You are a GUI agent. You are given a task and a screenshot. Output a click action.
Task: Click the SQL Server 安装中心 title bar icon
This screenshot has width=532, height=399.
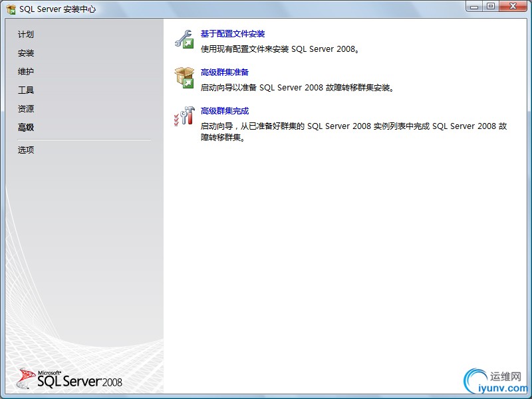point(11,9)
